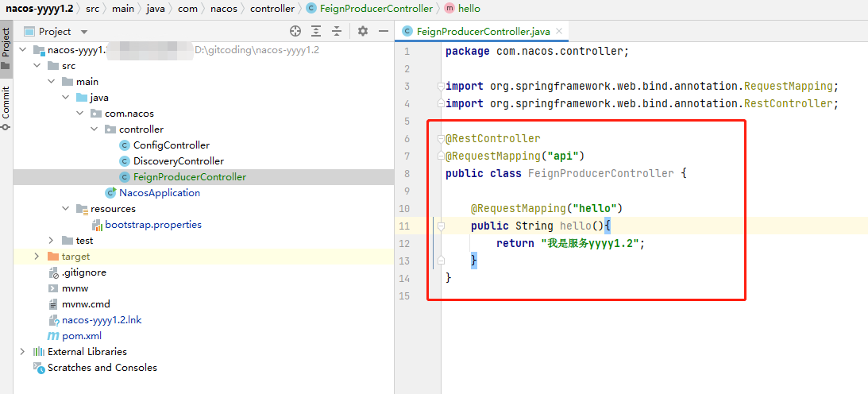This screenshot has width=868, height=394.
Task: Click main in breadcrumb bar
Action: [123, 9]
